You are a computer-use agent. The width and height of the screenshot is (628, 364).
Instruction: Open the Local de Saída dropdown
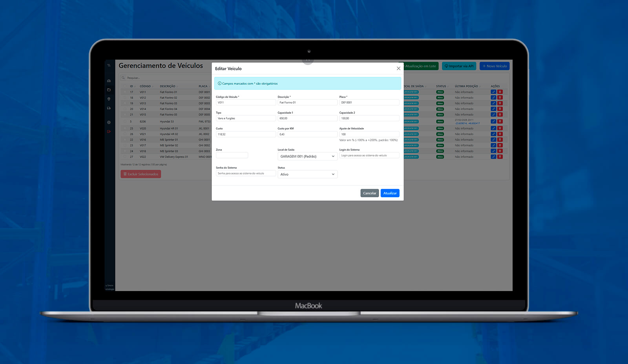307,157
